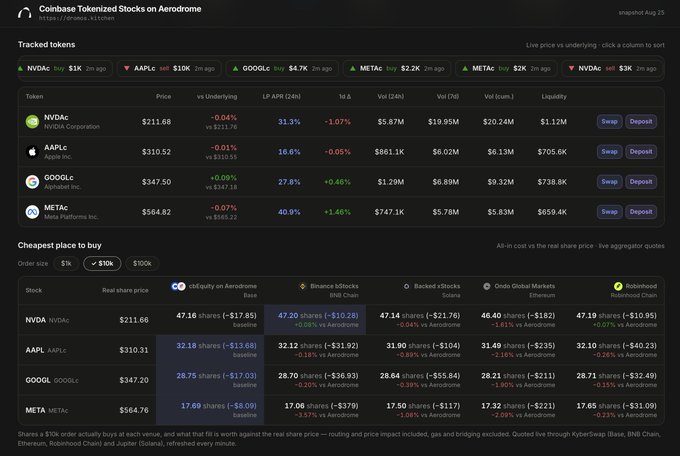Deposit into GOOGLc pool

pos(641,182)
